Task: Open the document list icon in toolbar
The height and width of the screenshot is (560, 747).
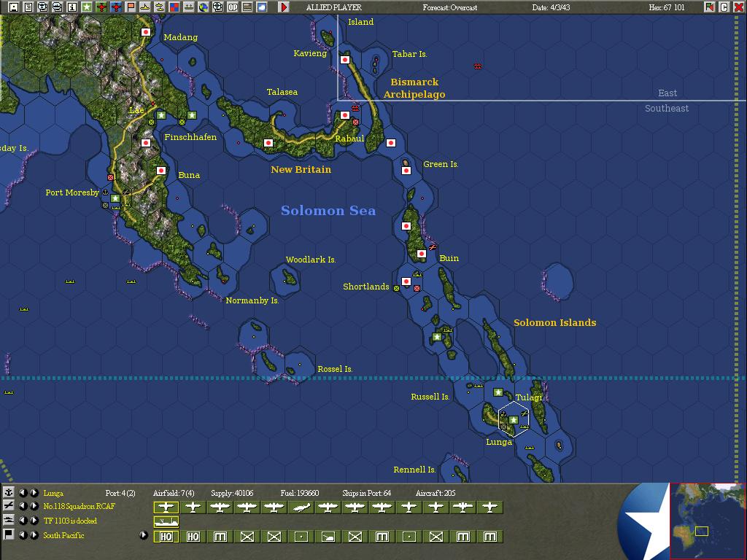Action: click(x=28, y=7)
